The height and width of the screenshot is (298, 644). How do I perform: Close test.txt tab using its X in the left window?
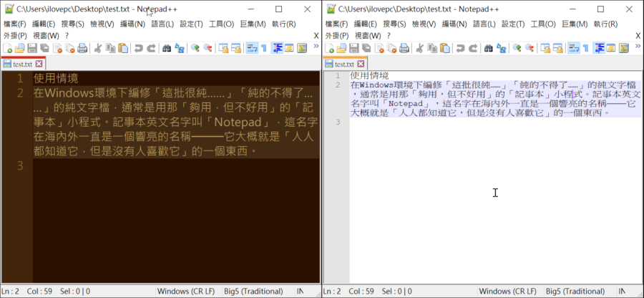[39, 64]
